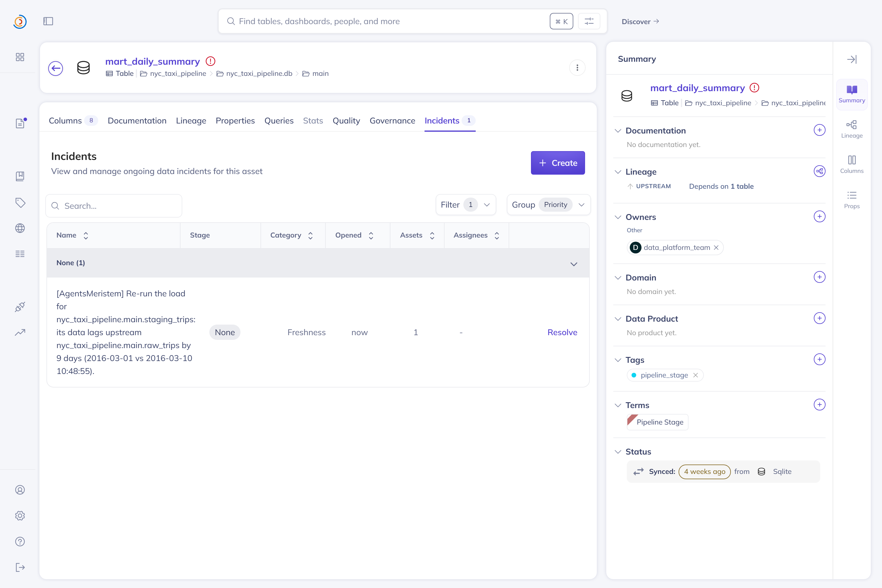The image size is (882, 588).
Task: Collapse the Status section
Action: [x=618, y=452]
